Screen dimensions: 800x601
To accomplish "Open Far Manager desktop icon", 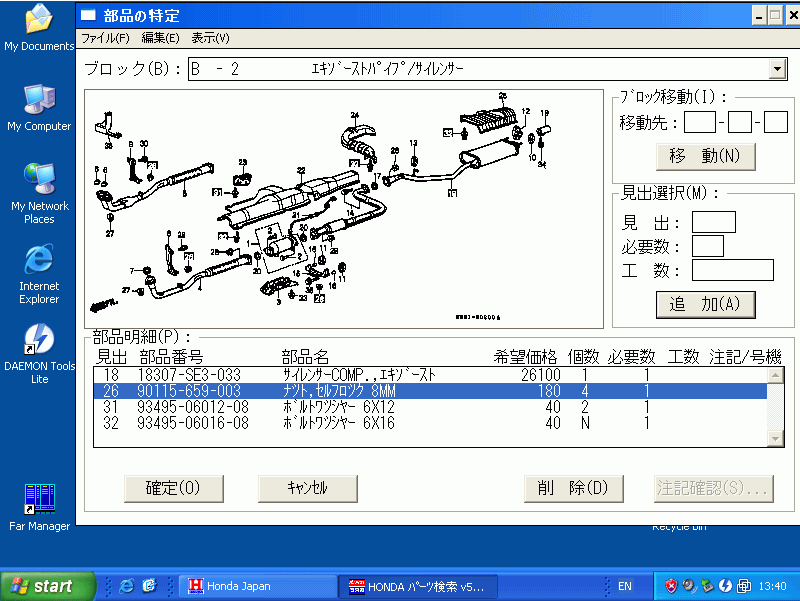I will pyautogui.click(x=39, y=497).
